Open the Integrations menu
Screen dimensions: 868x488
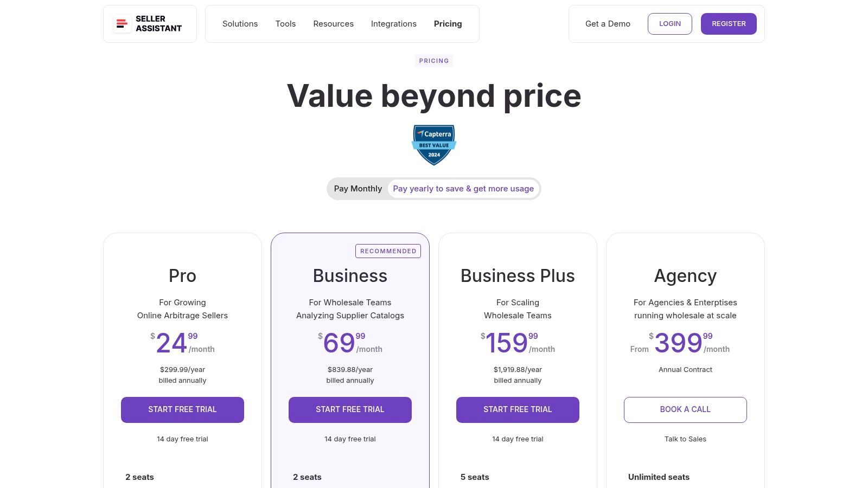click(x=394, y=24)
